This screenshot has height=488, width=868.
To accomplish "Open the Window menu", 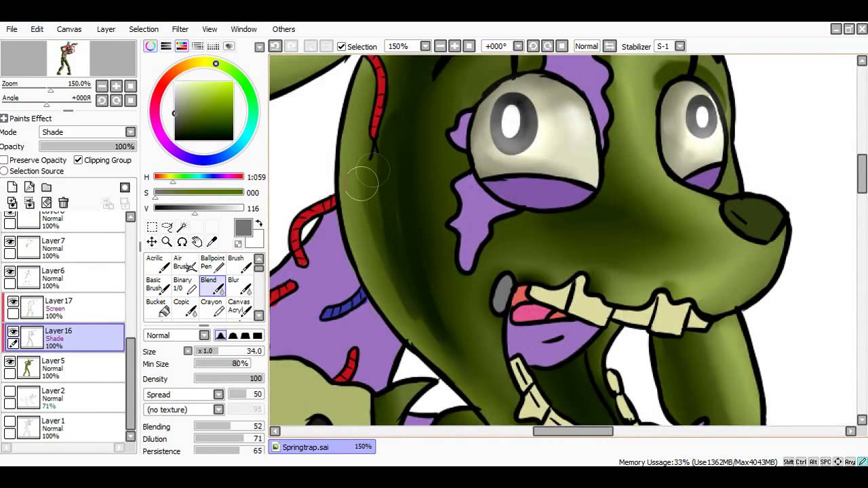I will pos(243,29).
